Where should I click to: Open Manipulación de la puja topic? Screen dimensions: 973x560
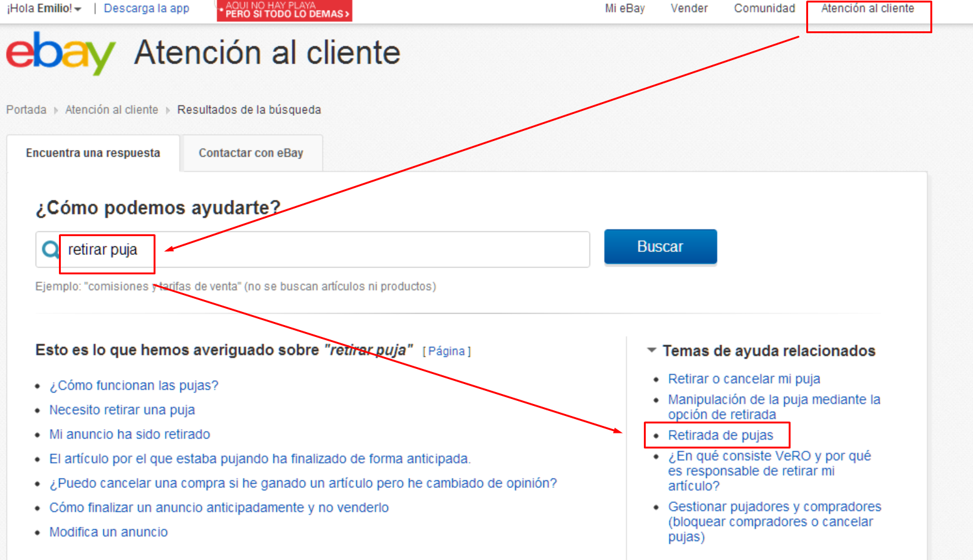774,407
